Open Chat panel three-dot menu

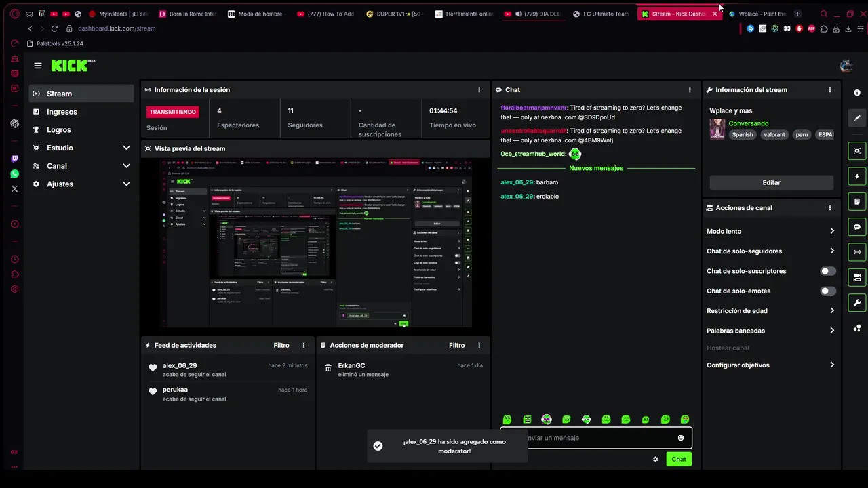click(690, 89)
